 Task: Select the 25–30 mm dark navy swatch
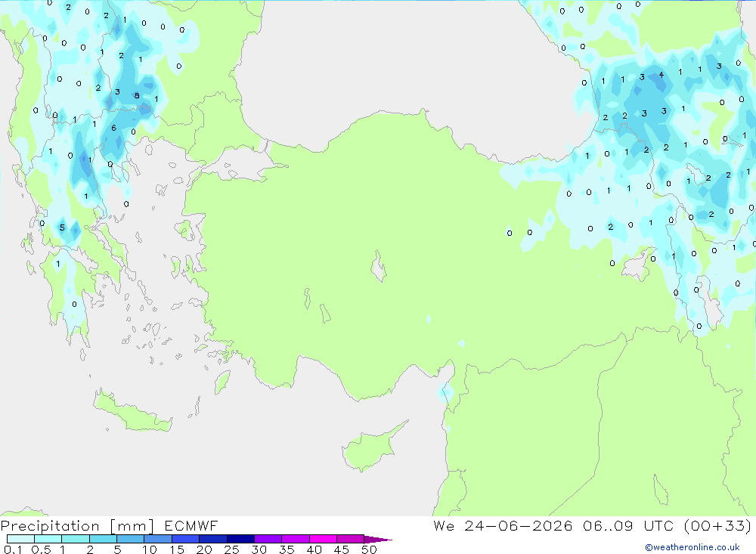[x=240, y=539]
